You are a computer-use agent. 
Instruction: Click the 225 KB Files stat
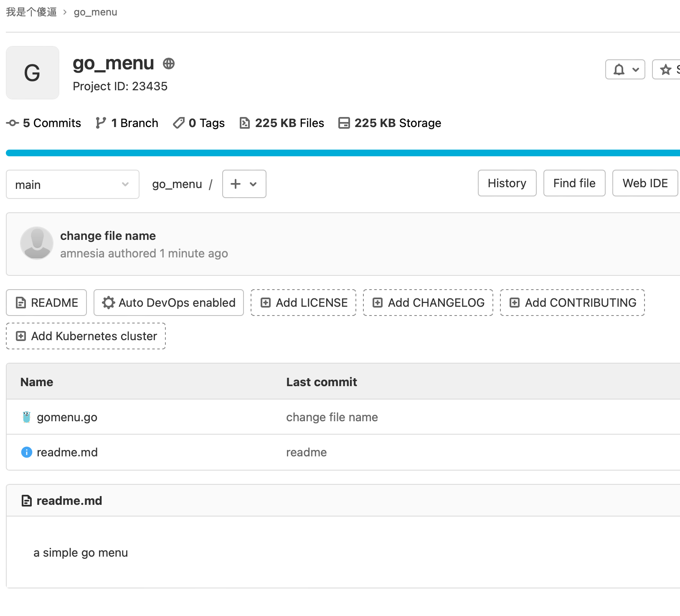click(282, 123)
